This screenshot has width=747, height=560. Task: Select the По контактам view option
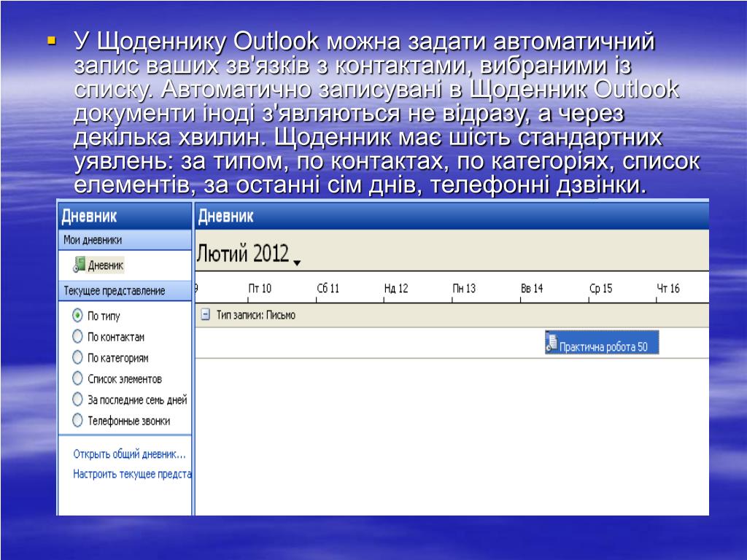click(x=77, y=337)
